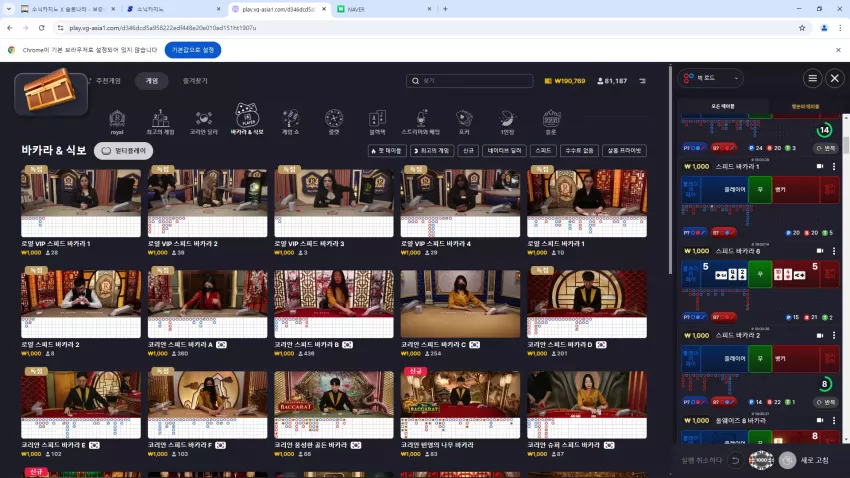The height and width of the screenshot is (478, 850).
Task: Click the refresh chip button near 새로 고침
Action: point(787,460)
